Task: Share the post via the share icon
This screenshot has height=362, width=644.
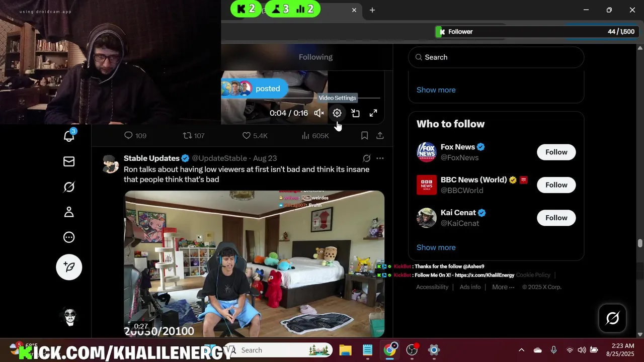Action: coord(380,136)
